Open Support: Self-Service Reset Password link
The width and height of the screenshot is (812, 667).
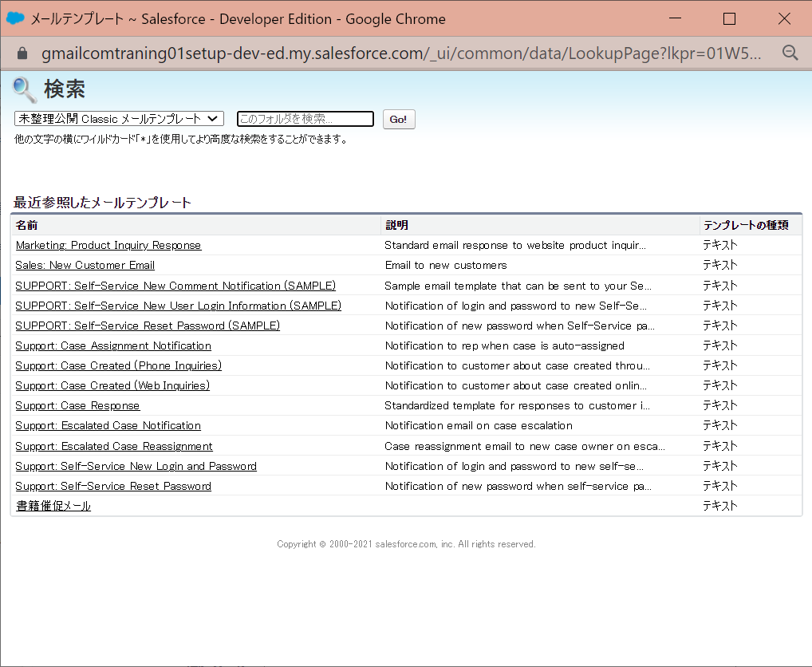pos(113,486)
